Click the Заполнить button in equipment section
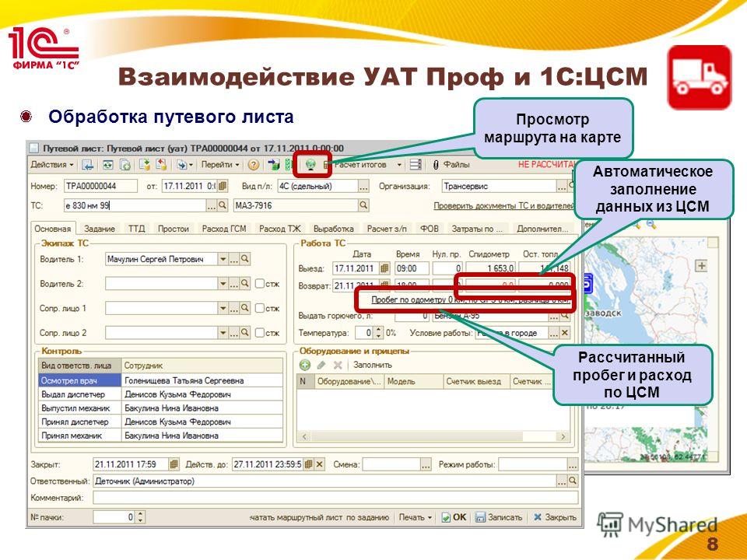 click(373, 366)
